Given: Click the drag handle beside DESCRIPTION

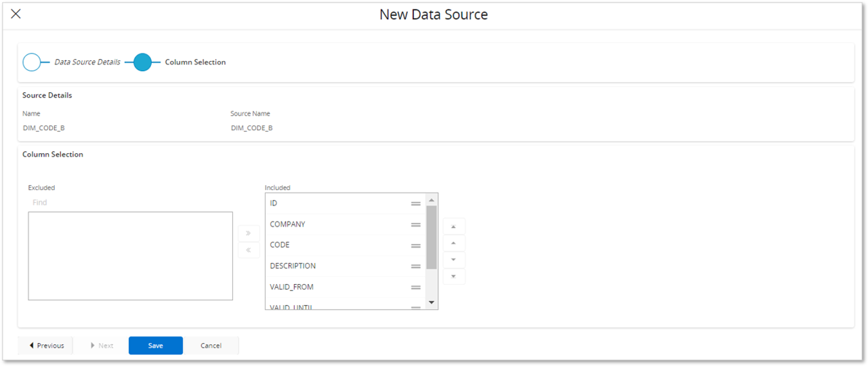Looking at the screenshot, I should tap(415, 266).
